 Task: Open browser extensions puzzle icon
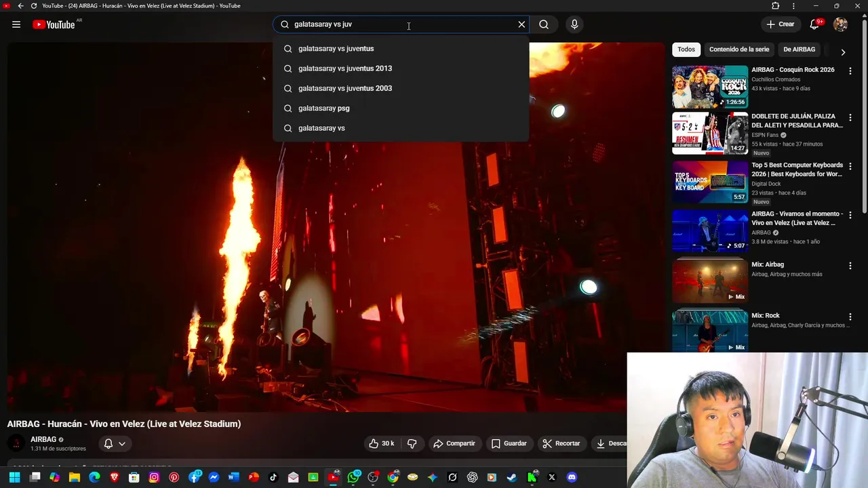(x=776, y=5)
